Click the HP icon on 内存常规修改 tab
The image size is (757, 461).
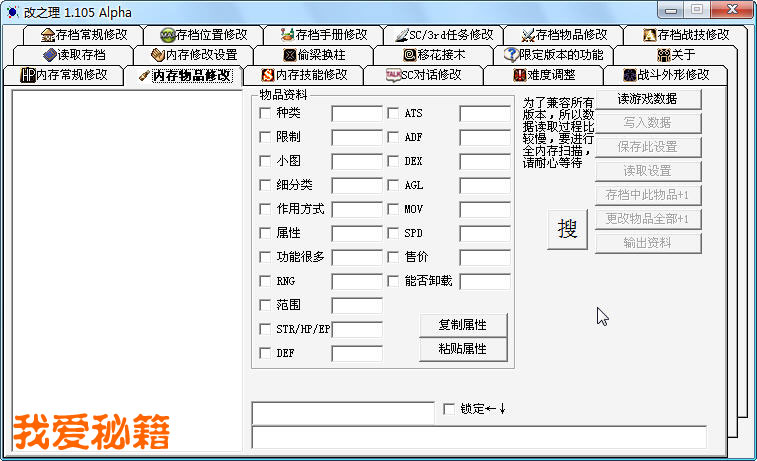(27, 75)
